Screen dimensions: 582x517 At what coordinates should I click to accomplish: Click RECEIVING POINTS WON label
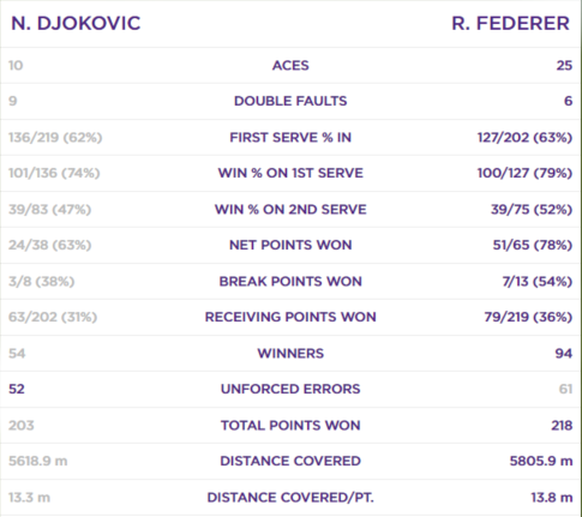pos(290,317)
